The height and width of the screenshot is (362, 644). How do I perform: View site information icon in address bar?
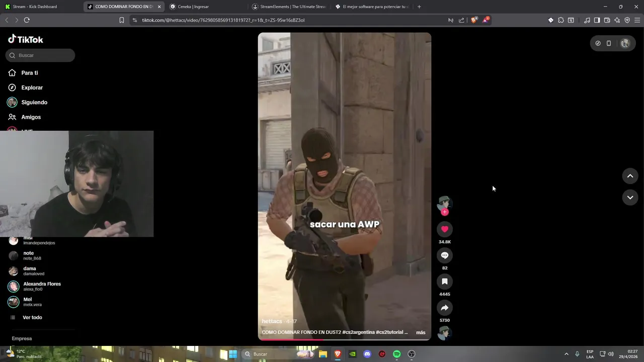pos(135,20)
